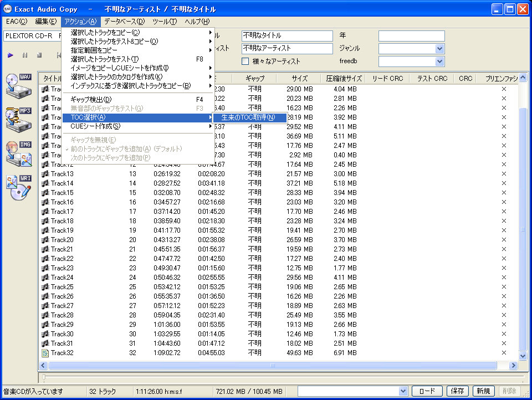Click the MP3 compressed copy icon
This screenshot has width=532, height=400.
tap(18, 119)
